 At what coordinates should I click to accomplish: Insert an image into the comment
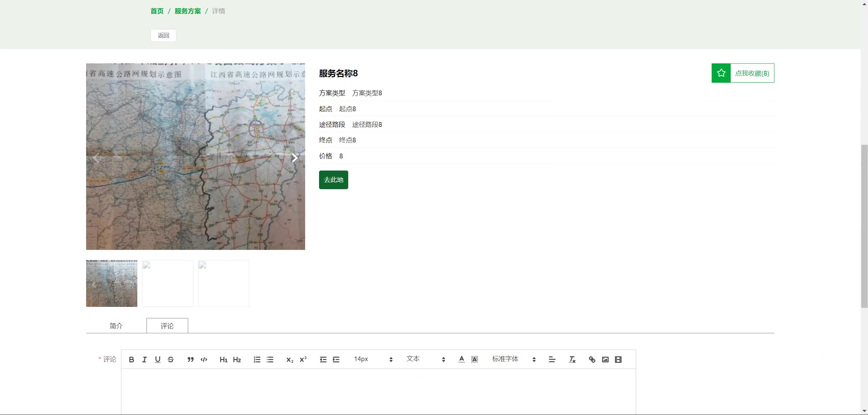coord(605,359)
